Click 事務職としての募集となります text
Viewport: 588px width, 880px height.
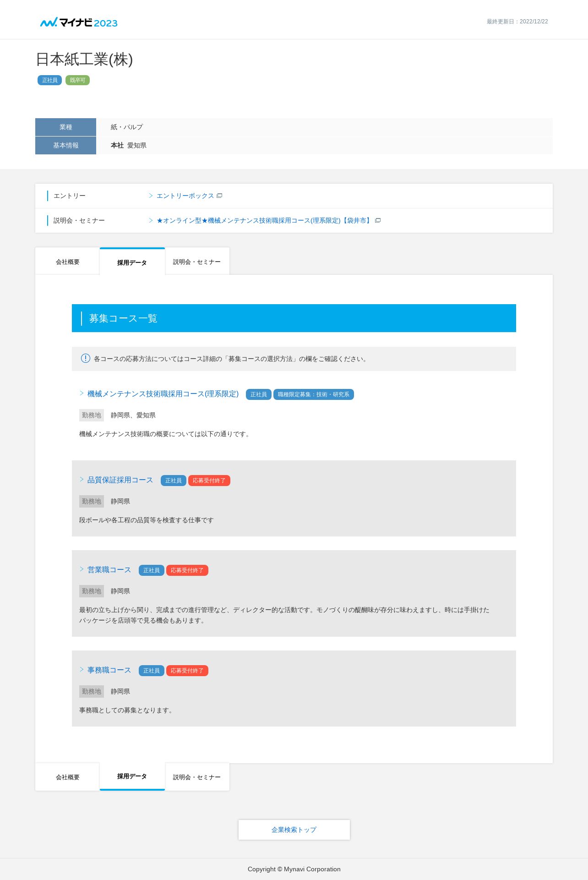pyautogui.click(x=127, y=710)
